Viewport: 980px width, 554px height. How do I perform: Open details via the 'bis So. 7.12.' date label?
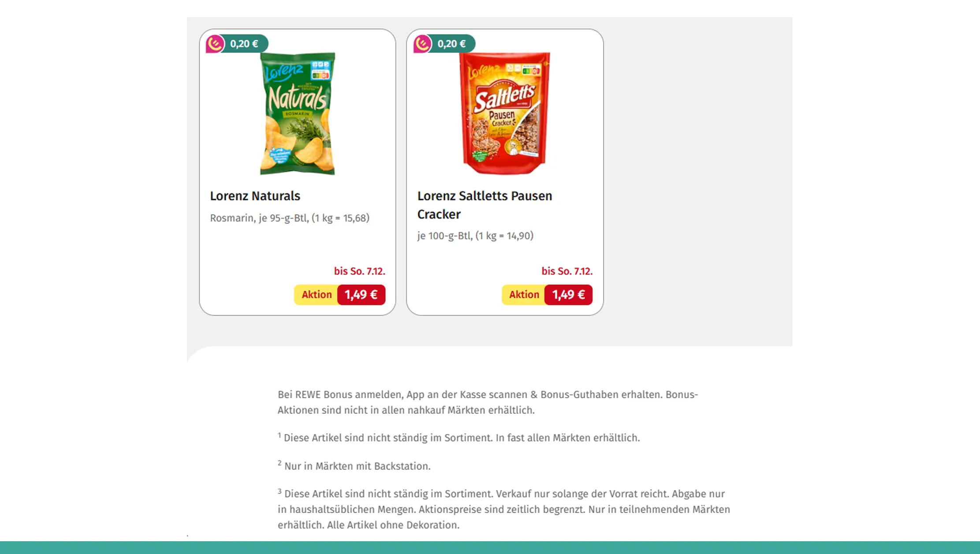click(x=360, y=271)
